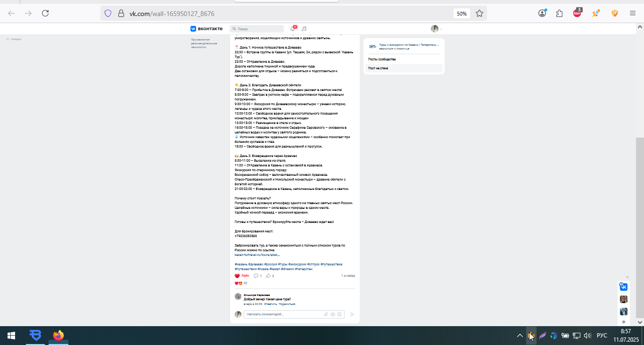Click the #дивеево hashtag
This screenshot has width=644, height=345.
256,264
